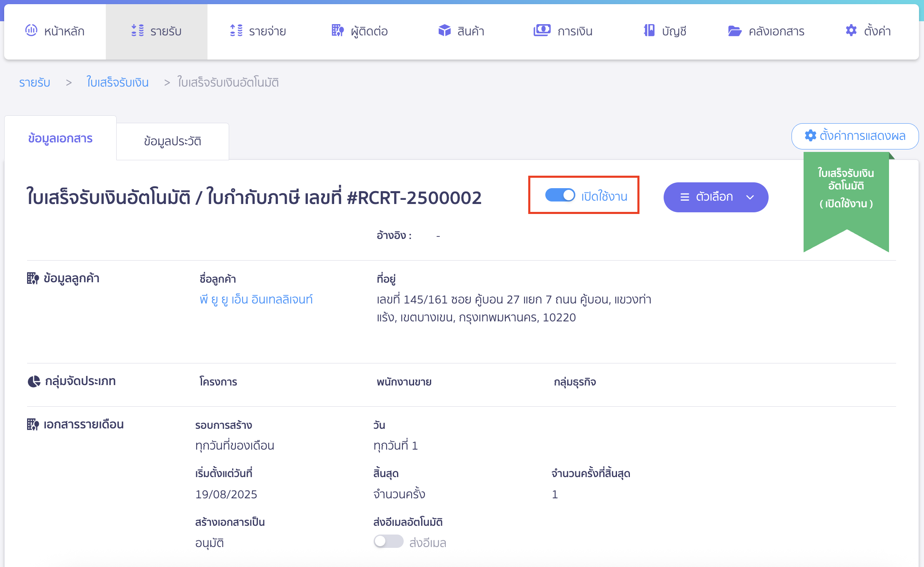Click the income icon beside รายรับ
The height and width of the screenshot is (567, 924).
pos(137,30)
